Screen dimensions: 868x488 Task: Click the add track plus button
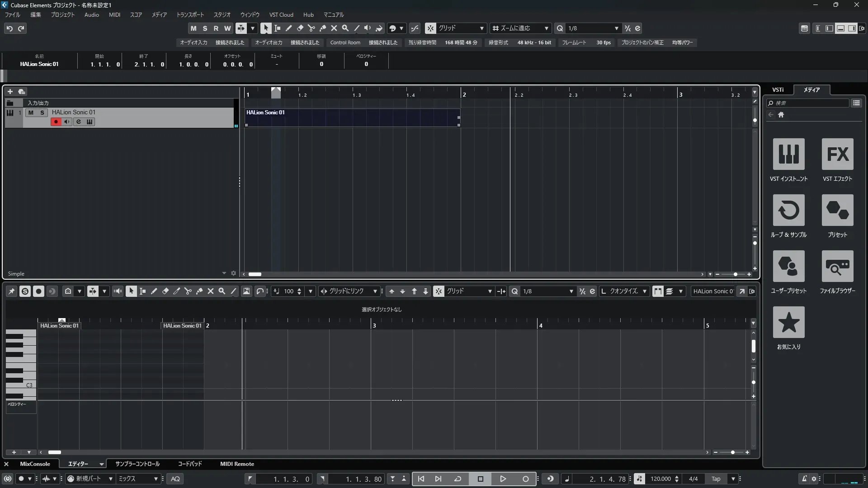(x=10, y=92)
